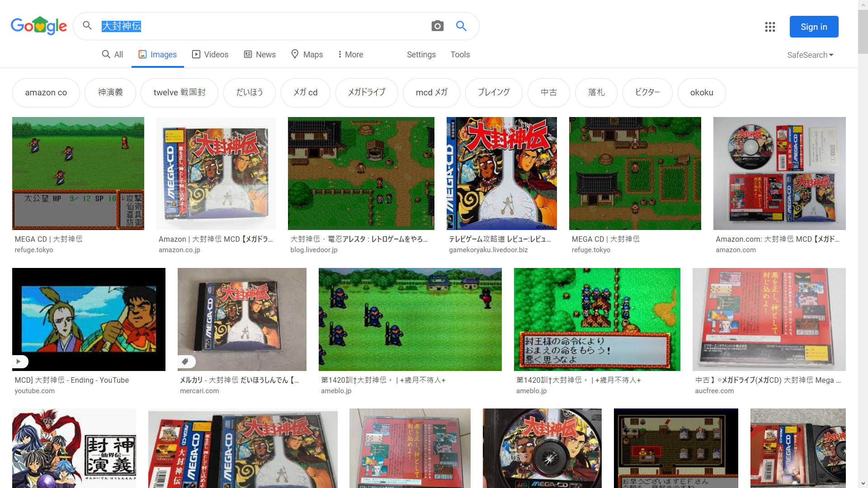This screenshot has height=488, width=868.
Task: Switch to the All tab
Action: (x=113, y=55)
